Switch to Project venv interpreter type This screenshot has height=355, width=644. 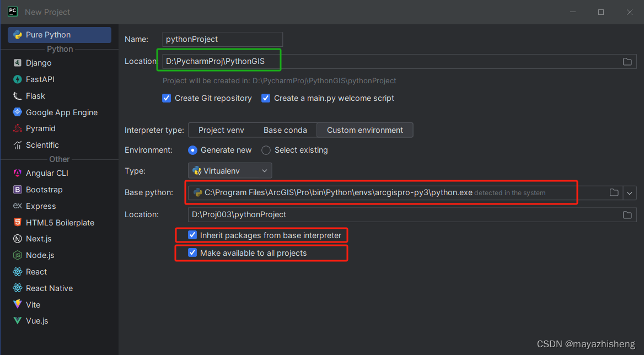pos(221,130)
